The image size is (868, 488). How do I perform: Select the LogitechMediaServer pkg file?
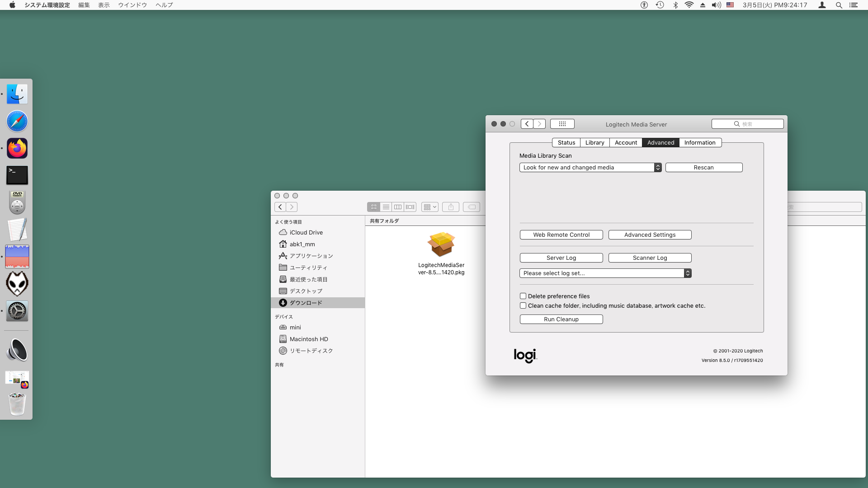(441, 253)
